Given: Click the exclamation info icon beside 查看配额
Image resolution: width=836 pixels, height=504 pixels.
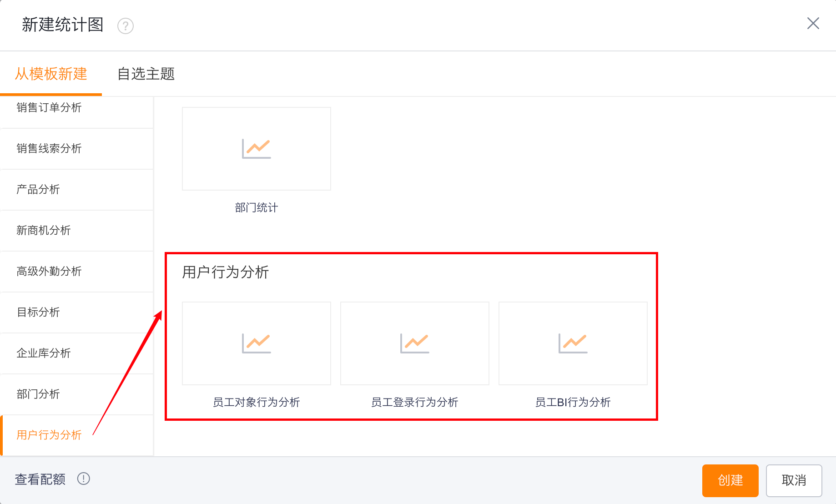Looking at the screenshot, I should 84,479.
